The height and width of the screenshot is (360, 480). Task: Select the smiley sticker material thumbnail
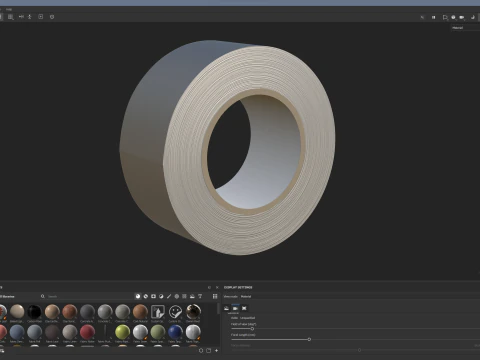(x=175, y=312)
